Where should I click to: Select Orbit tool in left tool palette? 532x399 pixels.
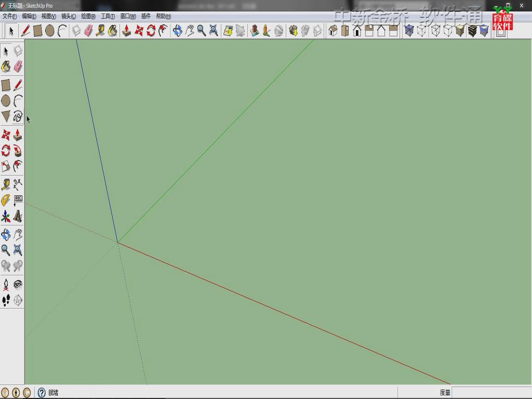(6, 234)
